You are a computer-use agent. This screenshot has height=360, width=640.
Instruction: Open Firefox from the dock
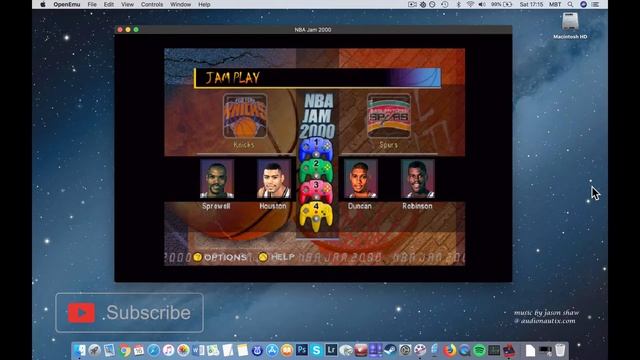[449, 350]
